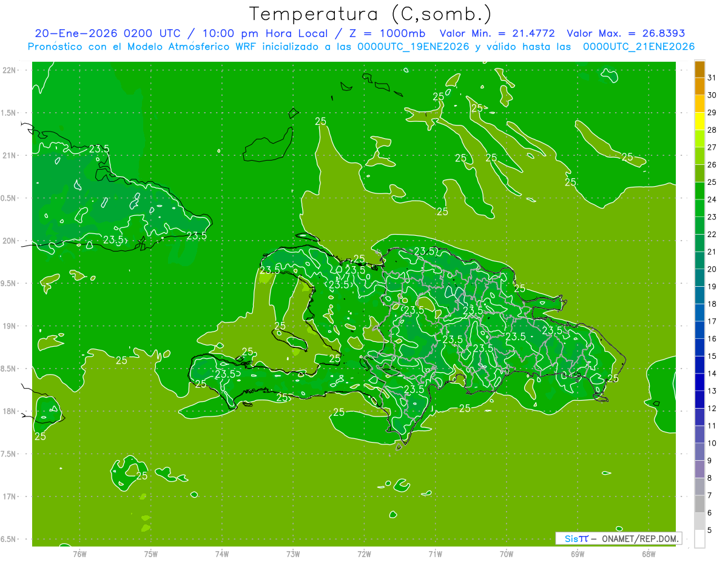This screenshot has height=562, width=728.
Task: Click the longitude label "69W"
Action: click(578, 554)
